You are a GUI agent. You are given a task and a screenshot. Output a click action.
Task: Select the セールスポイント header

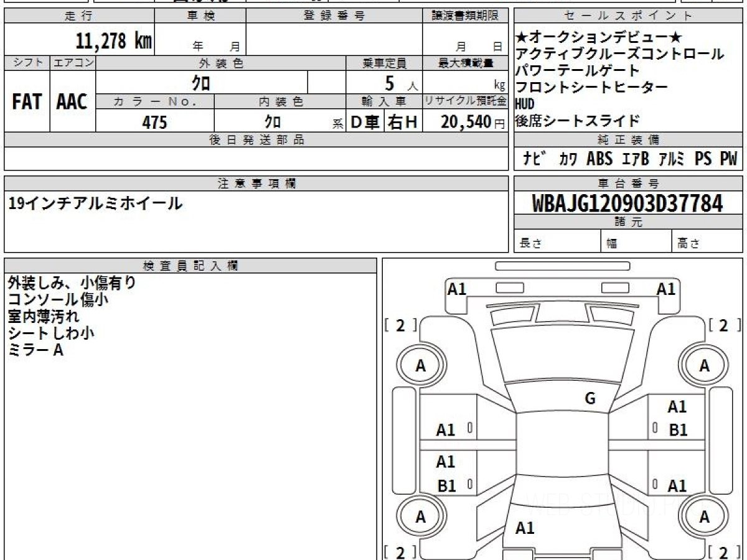(x=628, y=16)
